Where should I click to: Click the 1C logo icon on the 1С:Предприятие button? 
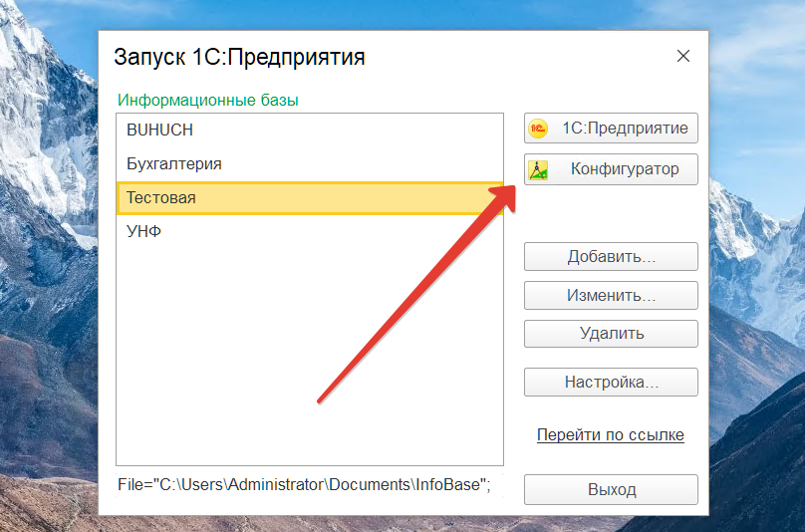pos(538,129)
